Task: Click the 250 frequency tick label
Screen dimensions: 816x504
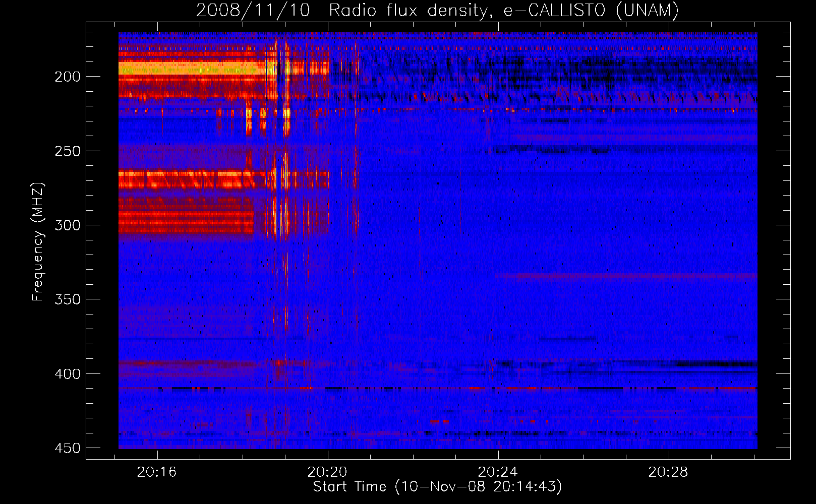Action: tap(67, 151)
